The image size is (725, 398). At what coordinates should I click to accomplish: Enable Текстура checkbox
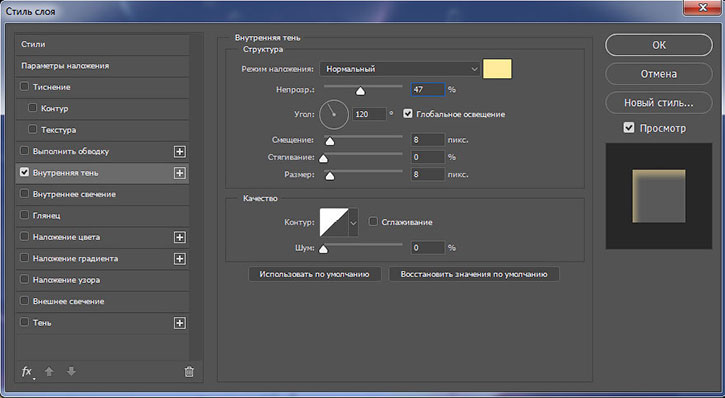click(32, 129)
